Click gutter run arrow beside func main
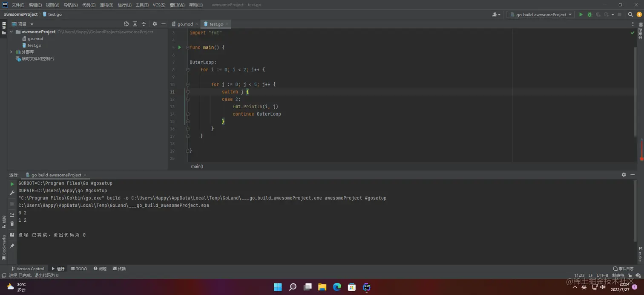The image size is (644, 295). (180, 47)
